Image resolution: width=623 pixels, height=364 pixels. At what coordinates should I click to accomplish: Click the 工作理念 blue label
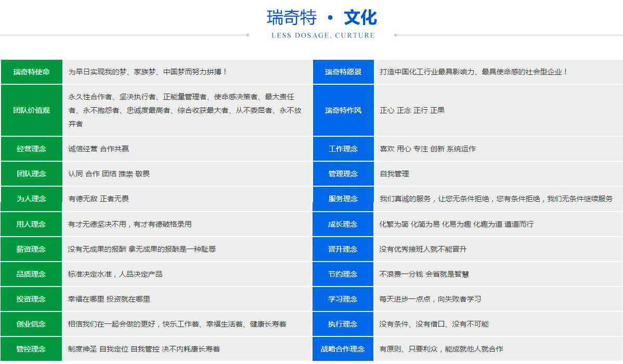click(343, 149)
